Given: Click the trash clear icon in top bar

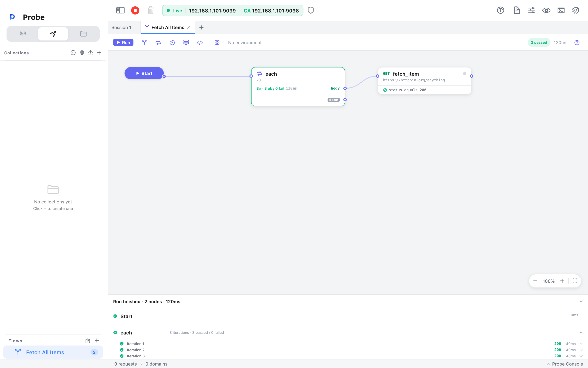Looking at the screenshot, I should pyautogui.click(x=151, y=10).
